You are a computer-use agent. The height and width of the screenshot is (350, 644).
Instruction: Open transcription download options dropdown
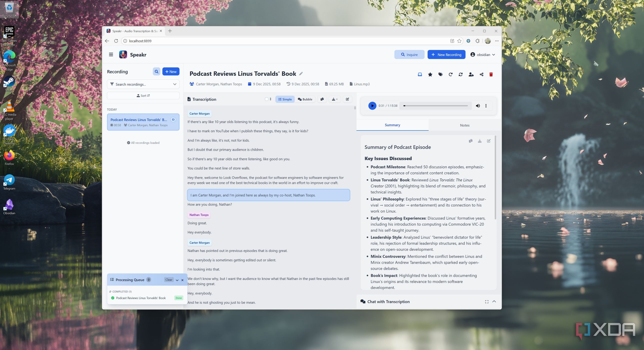coord(335,99)
